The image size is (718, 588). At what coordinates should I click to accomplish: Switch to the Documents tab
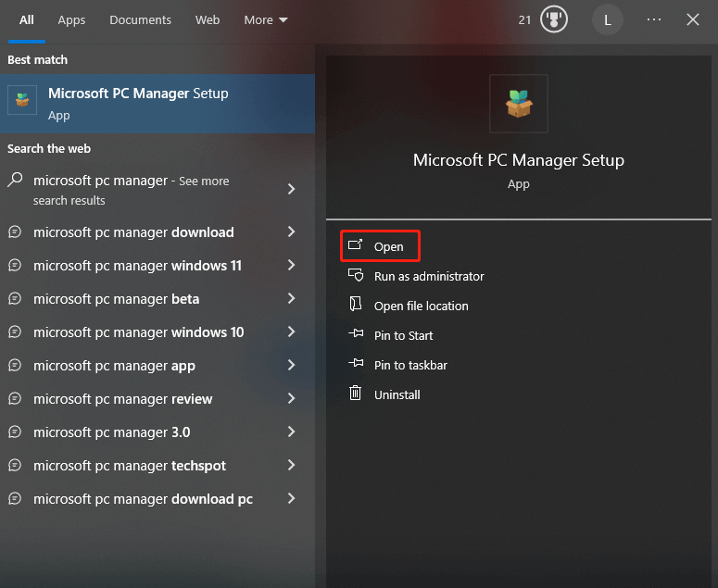tap(140, 20)
